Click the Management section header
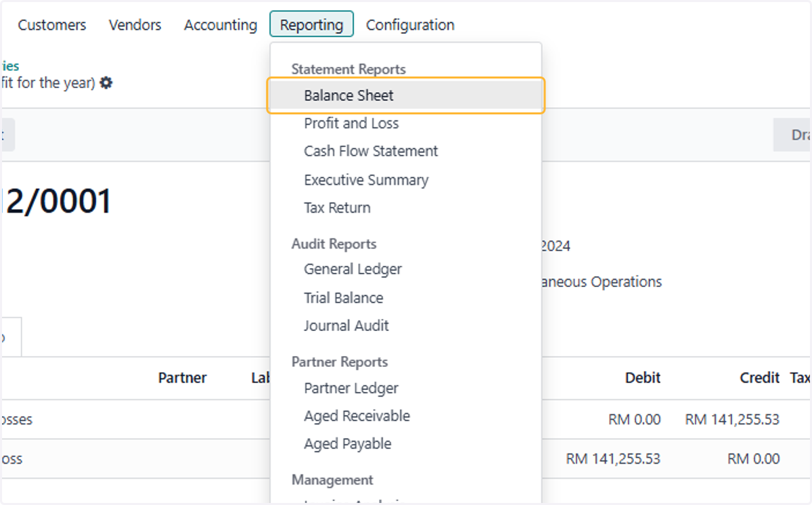Screen dimensions: 812x505 click(x=332, y=479)
